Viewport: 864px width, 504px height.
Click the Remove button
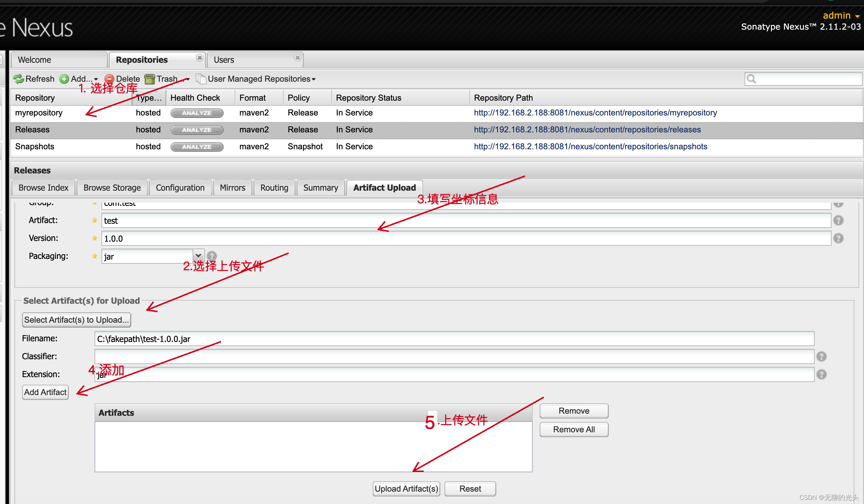574,411
